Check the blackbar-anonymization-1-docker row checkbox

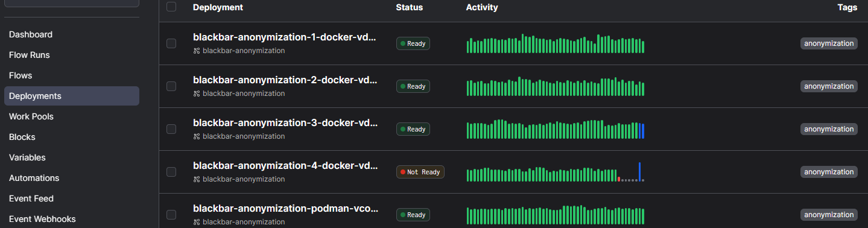[x=171, y=43]
